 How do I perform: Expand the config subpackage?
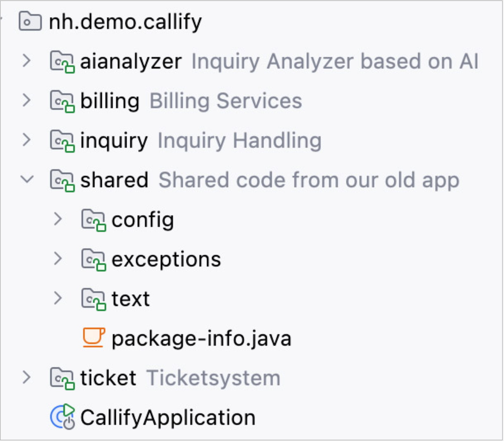58,219
